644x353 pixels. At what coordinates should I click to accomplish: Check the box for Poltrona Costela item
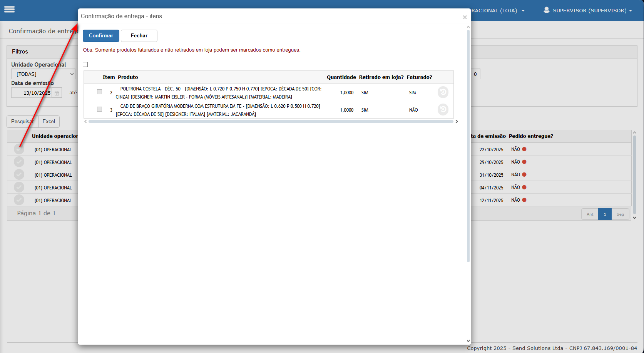pyautogui.click(x=100, y=92)
